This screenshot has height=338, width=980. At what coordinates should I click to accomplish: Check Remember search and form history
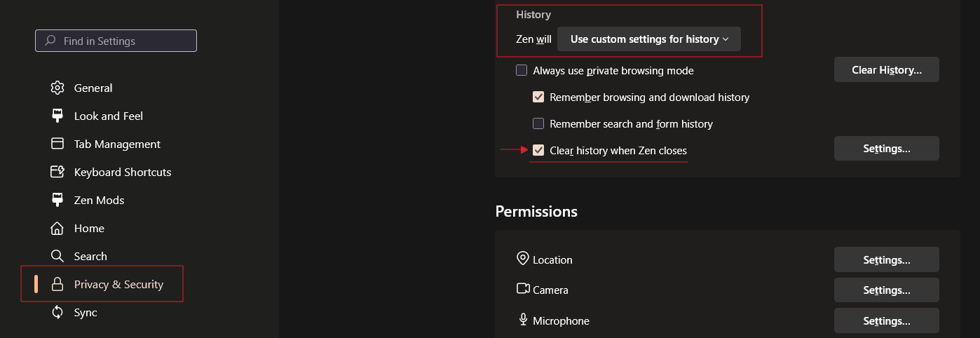tap(538, 124)
